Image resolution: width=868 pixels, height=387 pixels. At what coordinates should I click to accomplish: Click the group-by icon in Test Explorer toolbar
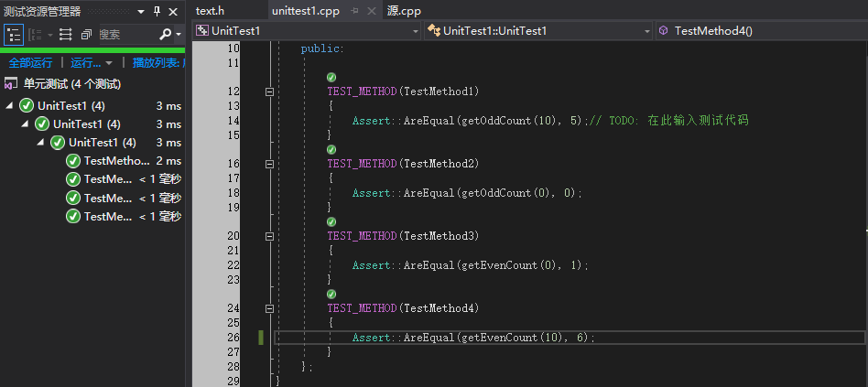coord(36,35)
